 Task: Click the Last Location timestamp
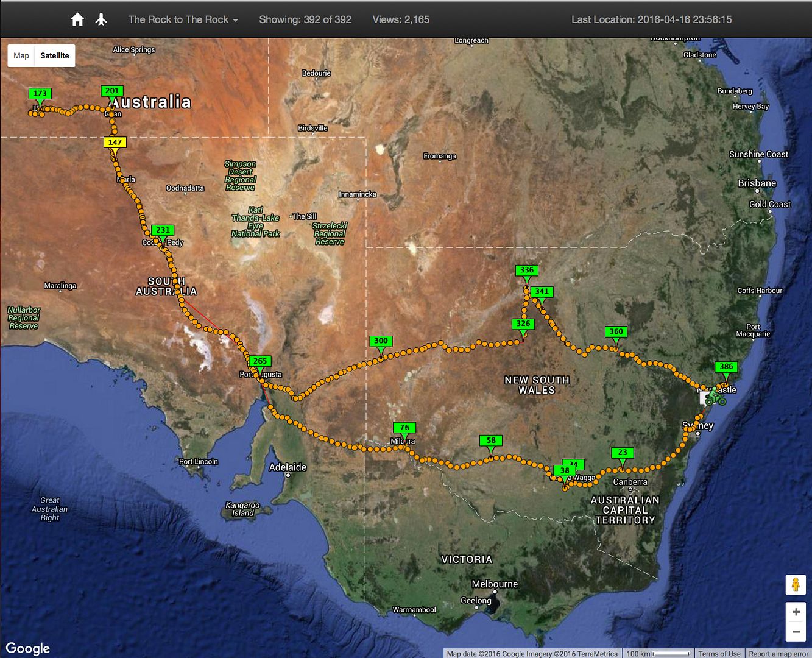(651, 19)
